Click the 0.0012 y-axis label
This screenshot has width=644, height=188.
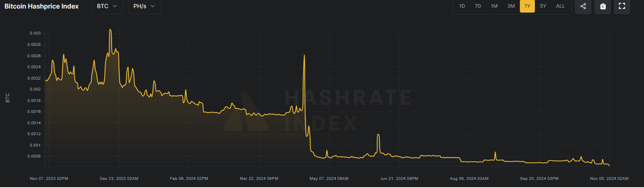click(34, 134)
